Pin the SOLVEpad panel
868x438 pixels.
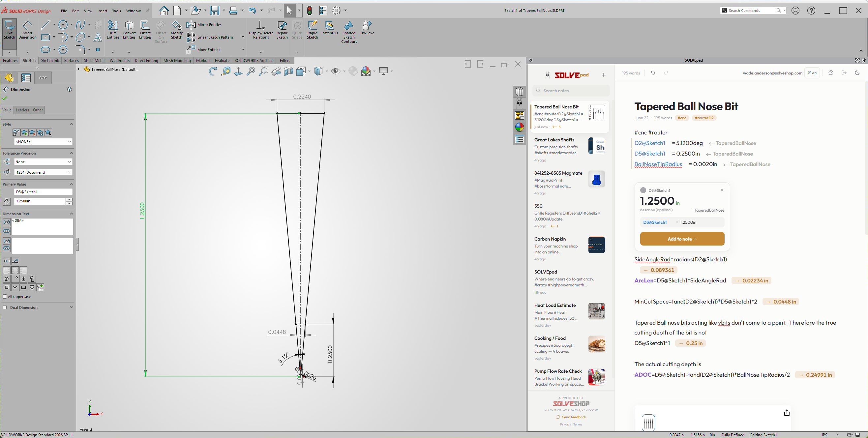(x=864, y=60)
